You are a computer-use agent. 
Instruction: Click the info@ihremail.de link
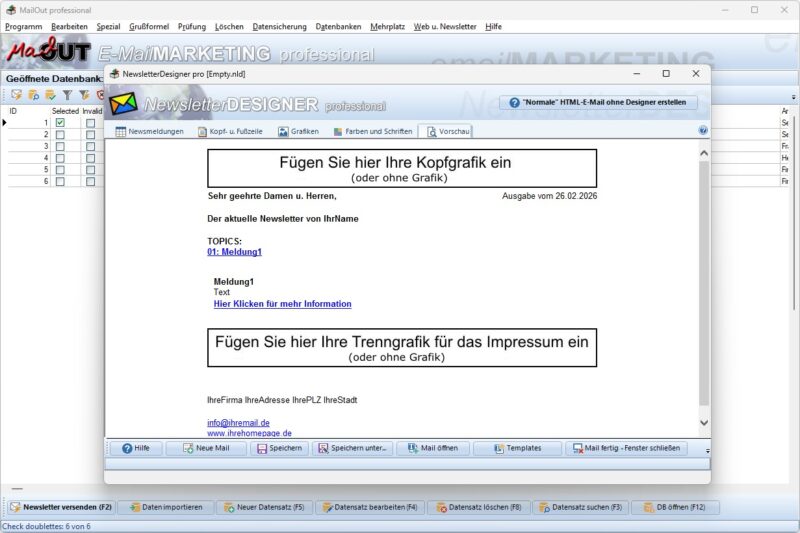[x=238, y=423]
